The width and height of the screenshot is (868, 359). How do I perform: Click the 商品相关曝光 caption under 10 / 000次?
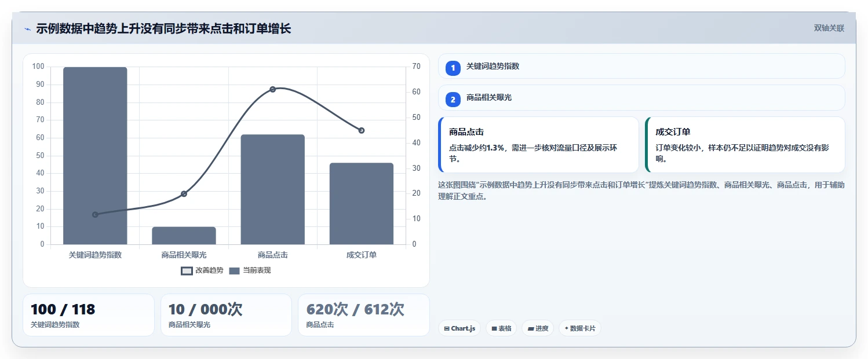pyautogui.click(x=189, y=325)
